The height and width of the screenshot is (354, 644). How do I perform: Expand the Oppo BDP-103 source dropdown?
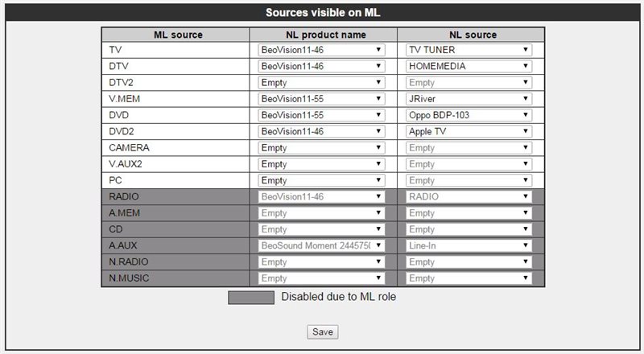coord(469,115)
